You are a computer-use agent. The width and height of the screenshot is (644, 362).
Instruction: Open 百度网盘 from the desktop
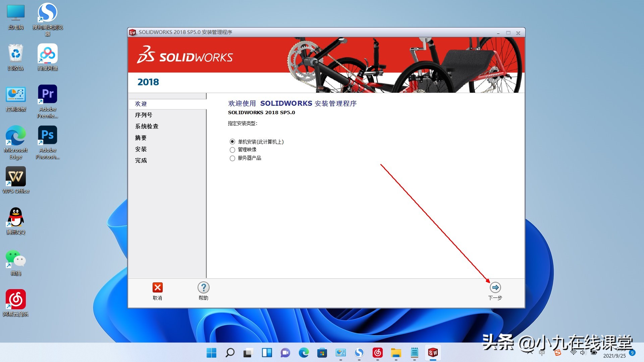click(x=47, y=54)
